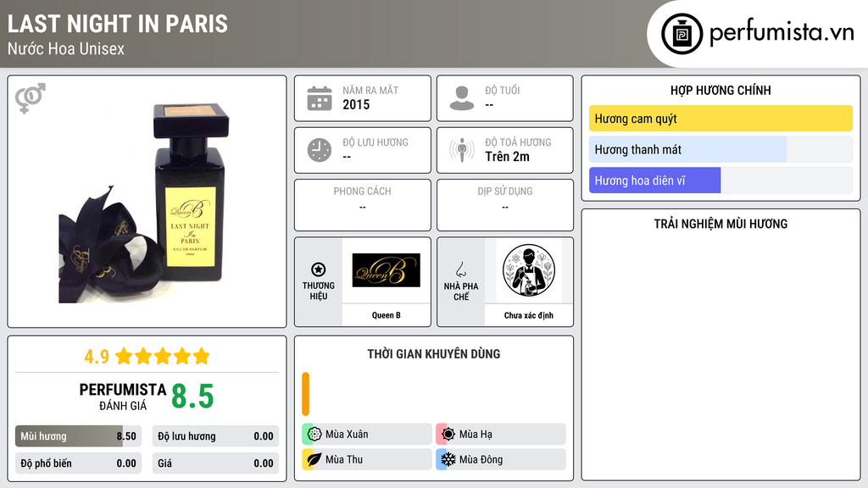The height and width of the screenshot is (488, 868).
Task: Click the Độ lưu hương 0.00 score
Action: pyautogui.click(x=215, y=436)
